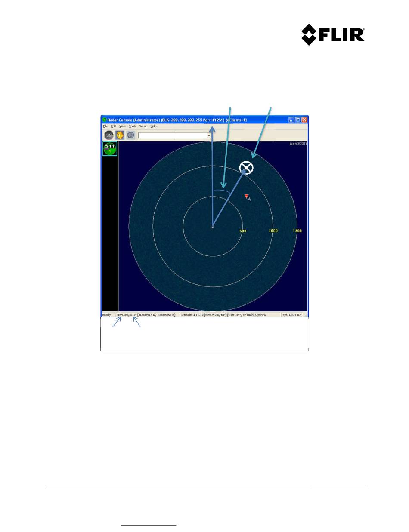Select the green S11 sensor icon
The image size is (409, 532).
(x=110, y=149)
